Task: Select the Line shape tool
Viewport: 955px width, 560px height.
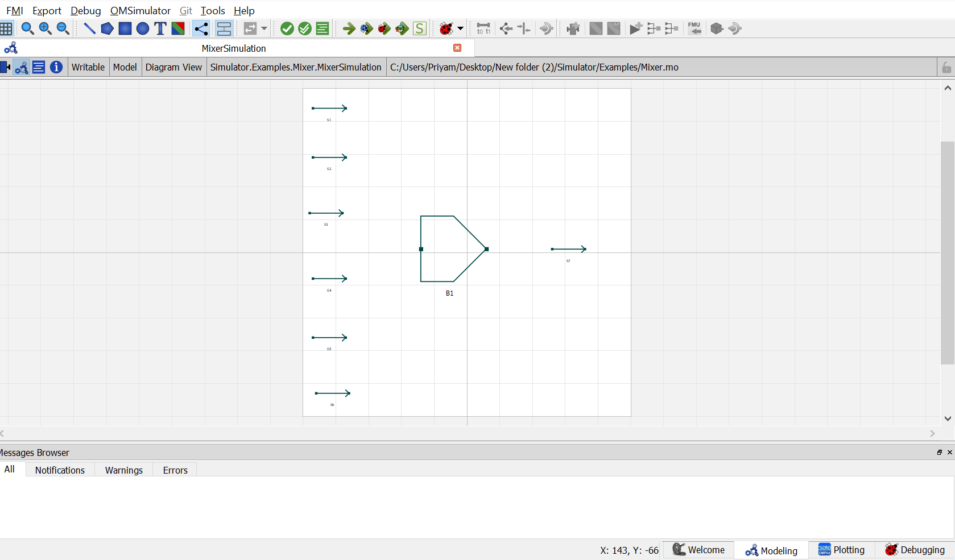Action: pyautogui.click(x=89, y=28)
